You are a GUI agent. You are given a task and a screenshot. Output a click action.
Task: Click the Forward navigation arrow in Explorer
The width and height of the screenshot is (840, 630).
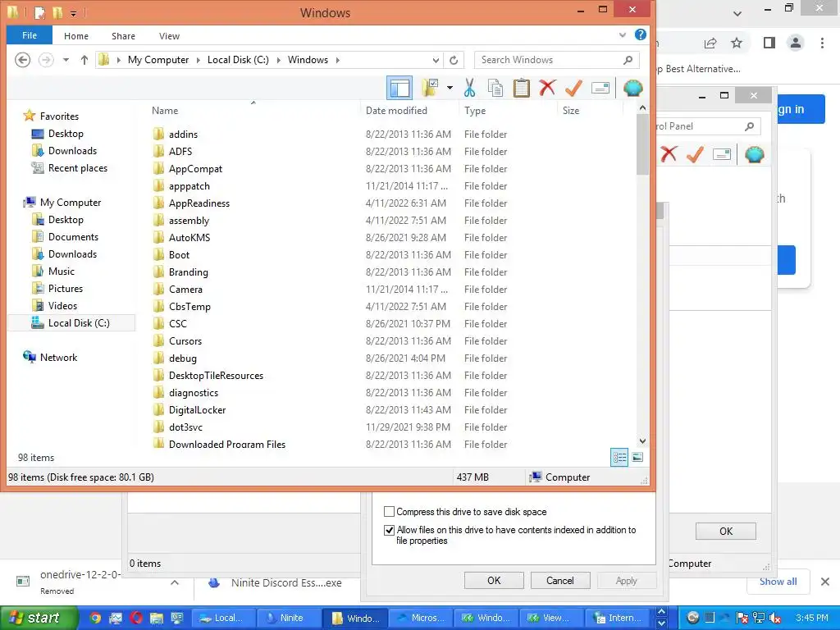pos(46,60)
